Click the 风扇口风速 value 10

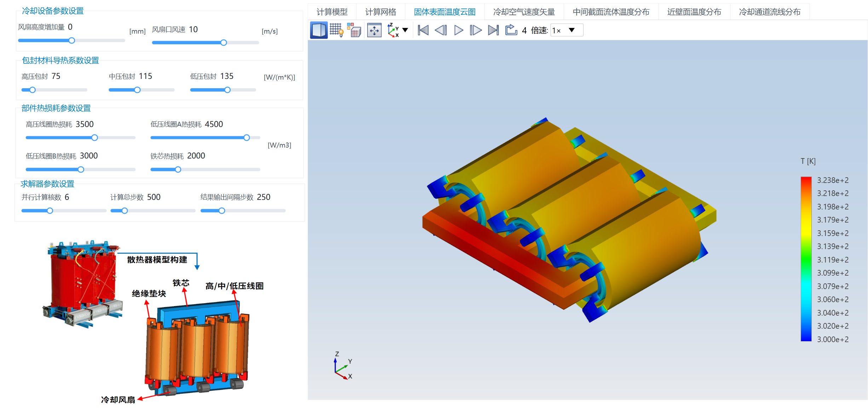point(193,29)
